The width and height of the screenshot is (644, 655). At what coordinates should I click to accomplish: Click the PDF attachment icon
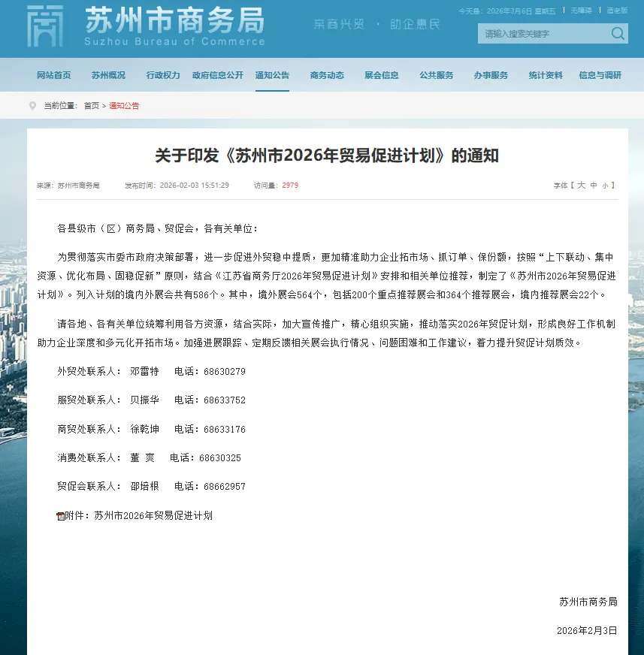click(x=61, y=516)
